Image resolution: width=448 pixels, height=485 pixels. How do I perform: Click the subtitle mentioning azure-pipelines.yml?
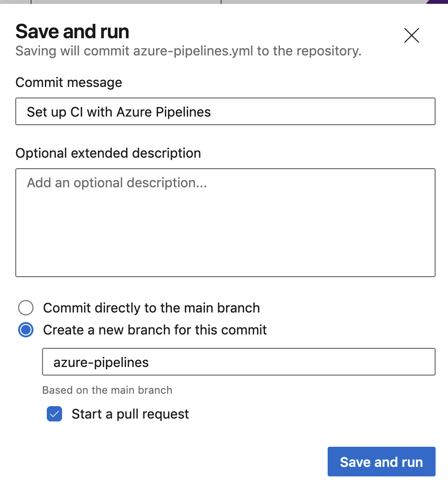(x=188, y=51)
